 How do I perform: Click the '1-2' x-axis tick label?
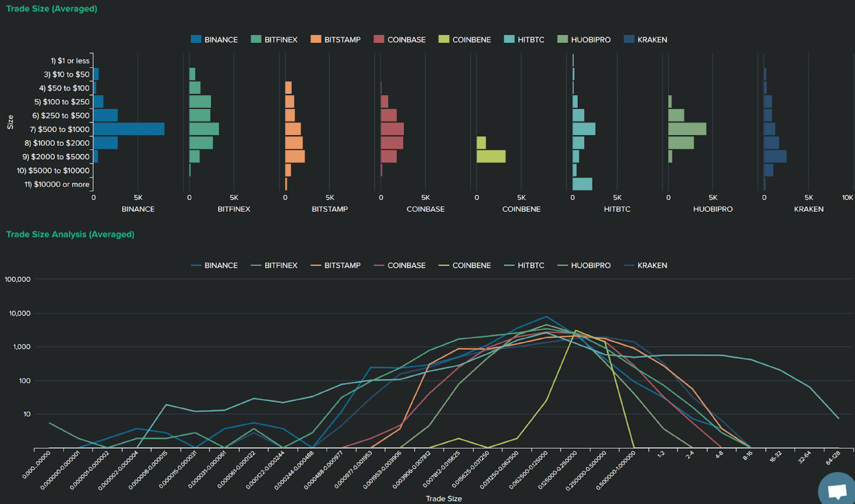(661, 454)
